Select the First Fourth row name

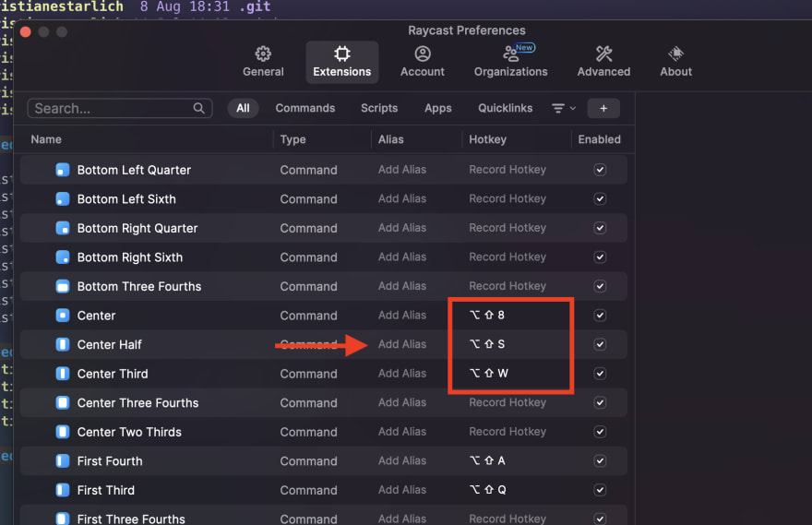point(110,460)
